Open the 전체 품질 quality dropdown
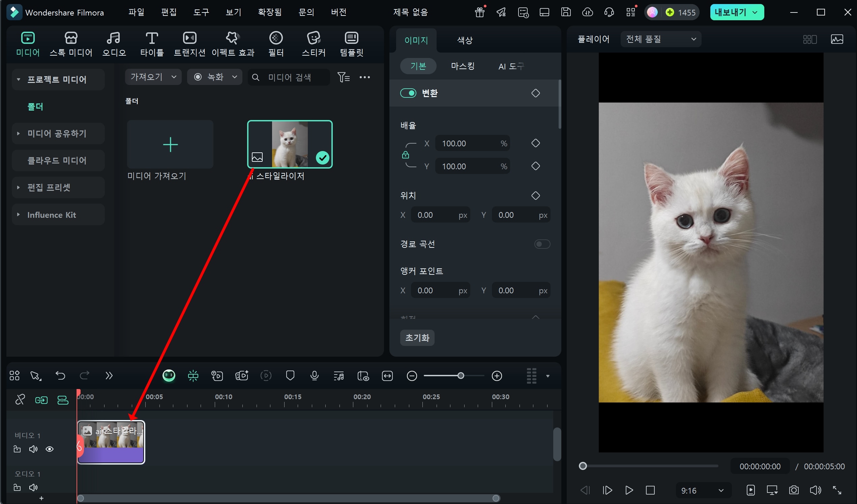The height and width of the screenshot is (504, 857). pyautogui.click(x=660, y=39)
